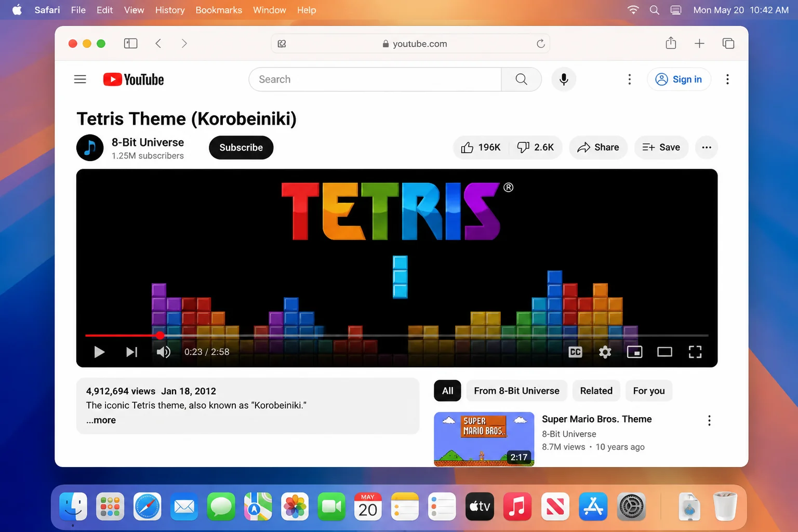Open the View menu
The width and height of the screenshot is (798, 532).
point(134,10)
